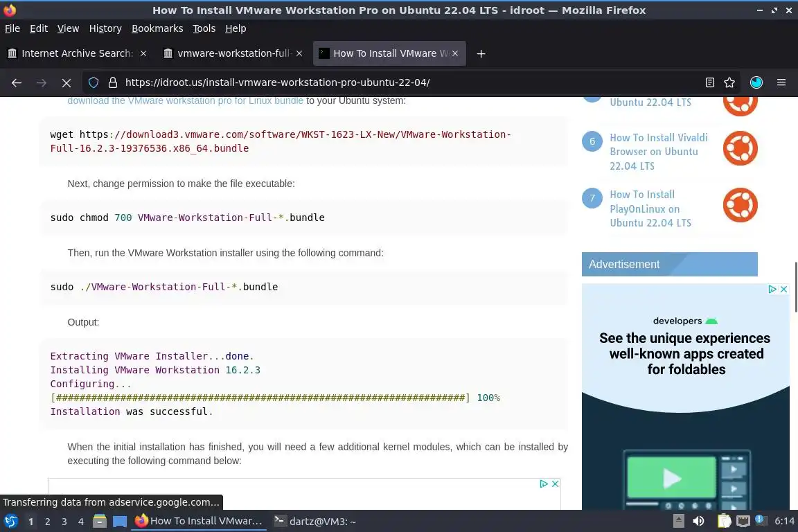Switch to workspace 4 in taskbar

(81, 522)
